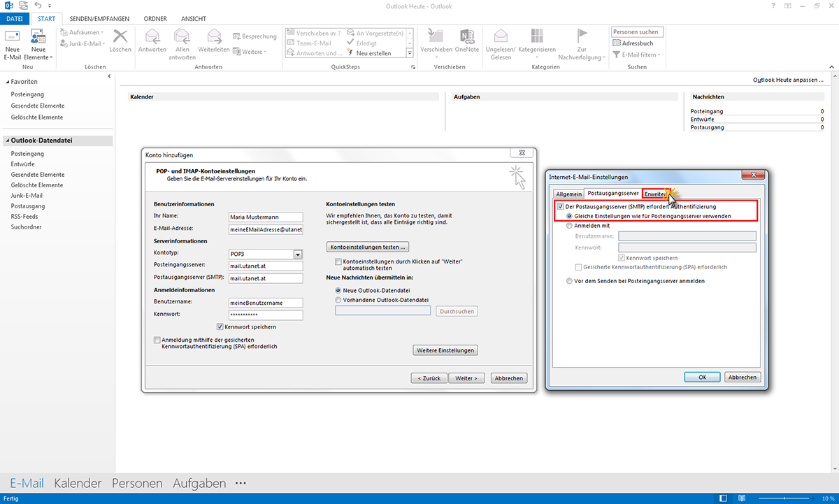839x504 pixels.
Task: Open the Weitere dropdown in Antworten group
Action: click(250, 52)
